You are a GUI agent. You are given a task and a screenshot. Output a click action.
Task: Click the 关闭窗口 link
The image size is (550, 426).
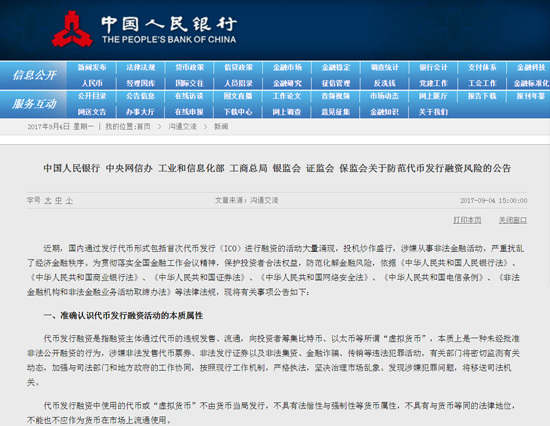(x=513, y=220)
